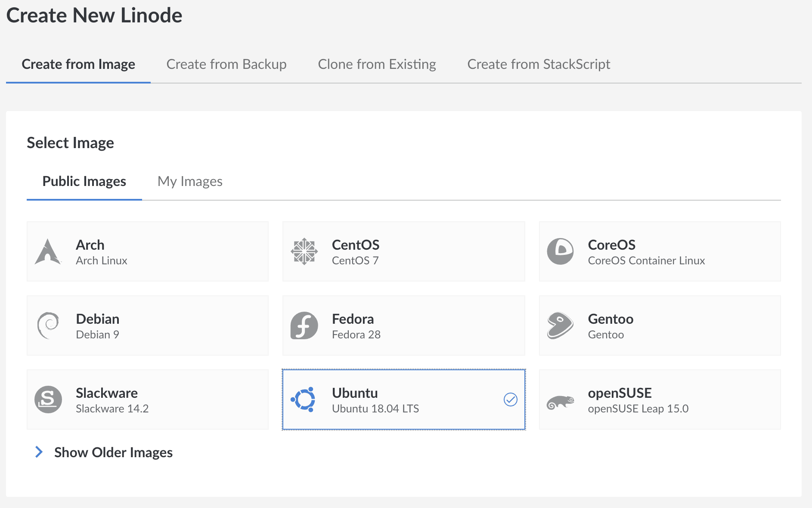Open the Clone from Existing tab

(x=377, y=64)
